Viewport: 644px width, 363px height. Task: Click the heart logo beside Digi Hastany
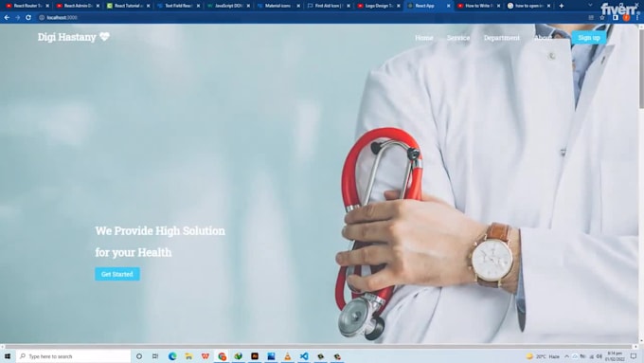104,37
